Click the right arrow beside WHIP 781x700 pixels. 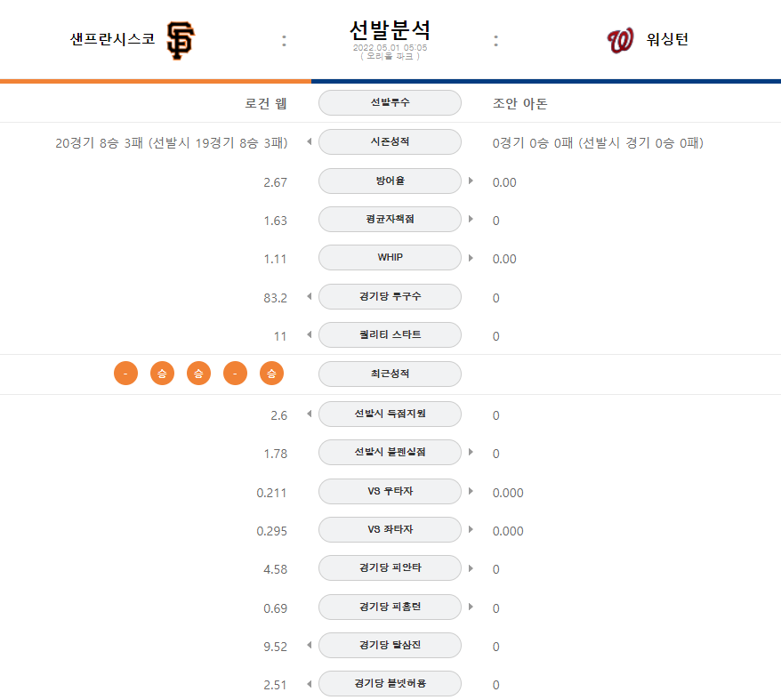[x=471, y=258]
